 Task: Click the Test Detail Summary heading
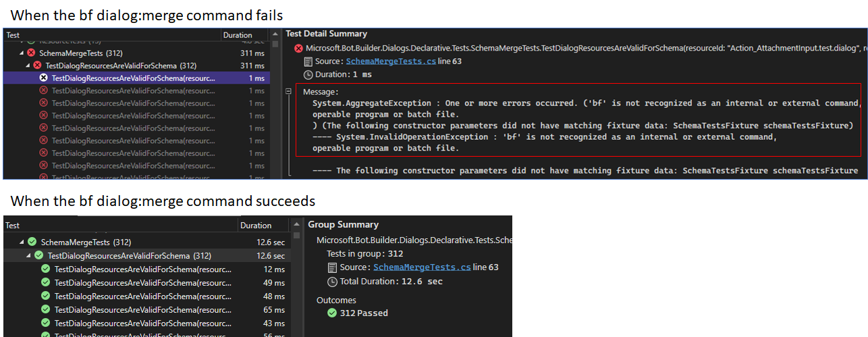pos(327,34)
